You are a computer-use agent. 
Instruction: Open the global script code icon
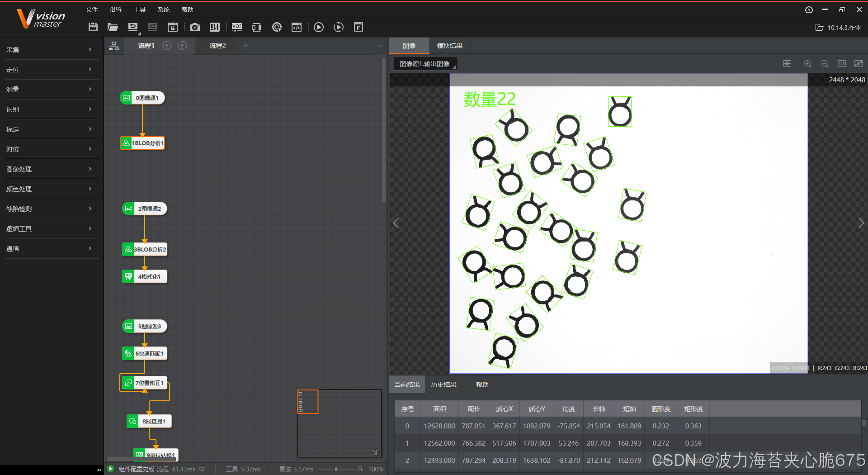click(x=297, y=27)
